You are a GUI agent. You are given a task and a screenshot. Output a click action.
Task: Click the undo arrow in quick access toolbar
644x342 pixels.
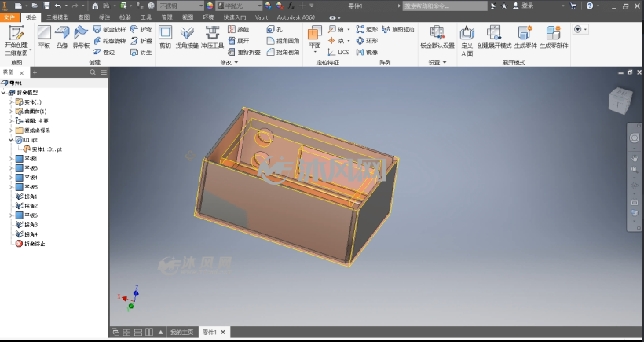[58, 6]
